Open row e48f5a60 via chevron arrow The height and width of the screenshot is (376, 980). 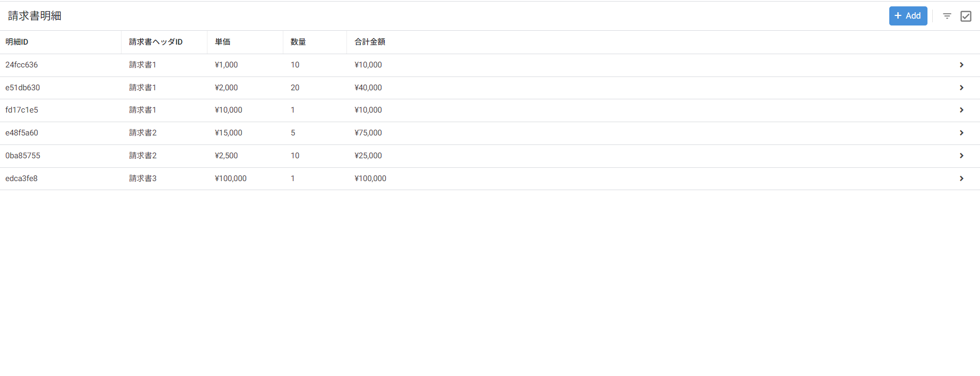click(961, 133)
